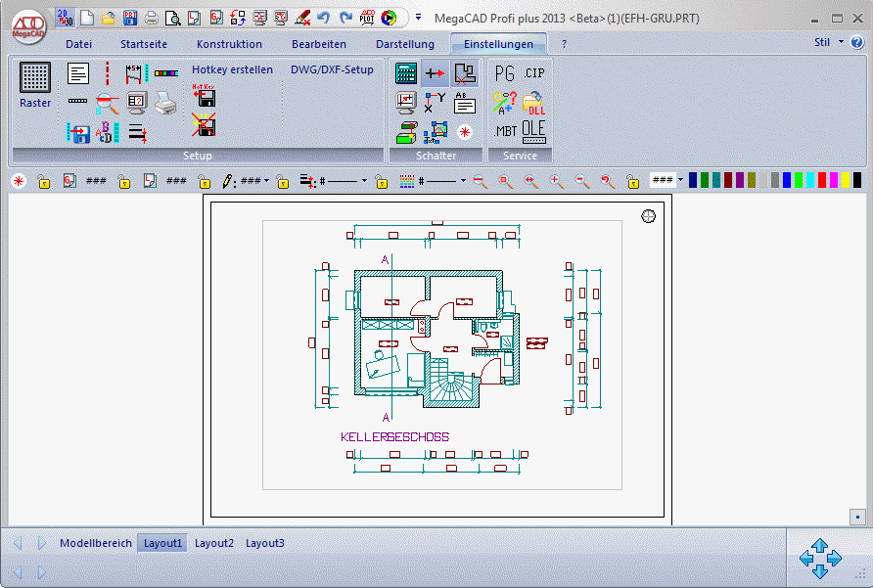Open print preview magnifier page icon
The image size is (873, 588).
pos(172,19)
